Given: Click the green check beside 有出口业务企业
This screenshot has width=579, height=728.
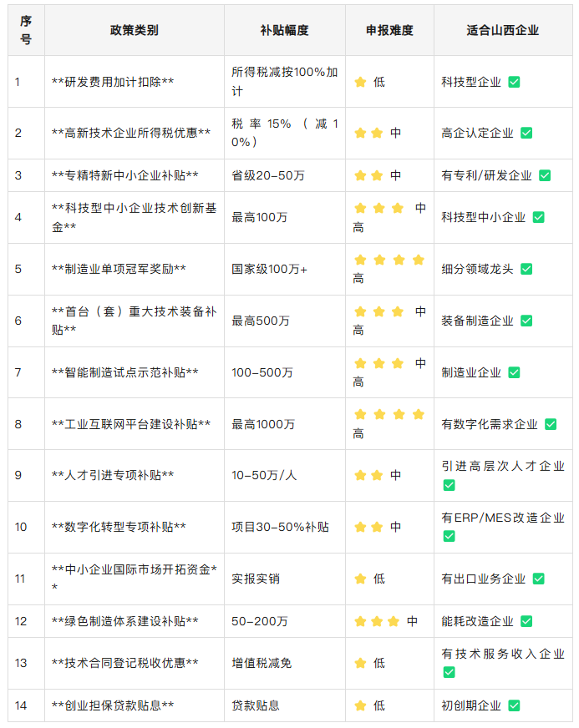Looking at the screenshot, I should 539,579.
